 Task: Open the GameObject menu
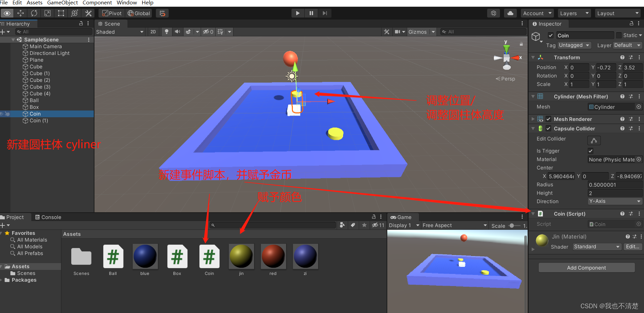click(x=62, y=3)
